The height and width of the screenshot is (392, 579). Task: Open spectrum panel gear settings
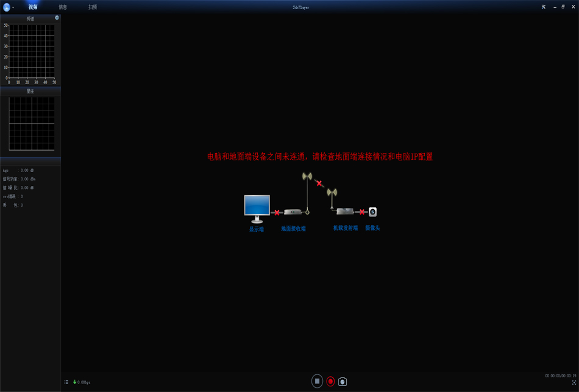pyautogui.click(x=57, y=18)
